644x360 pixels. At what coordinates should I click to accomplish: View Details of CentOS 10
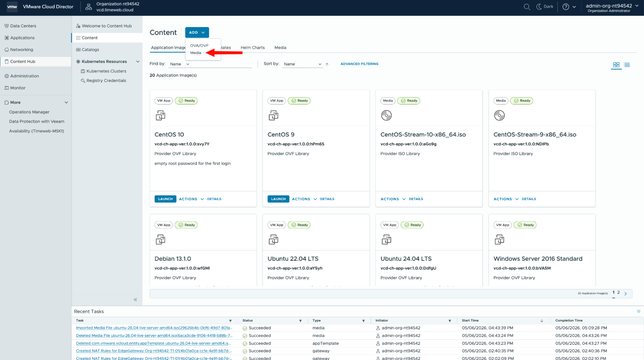point(214,199)
